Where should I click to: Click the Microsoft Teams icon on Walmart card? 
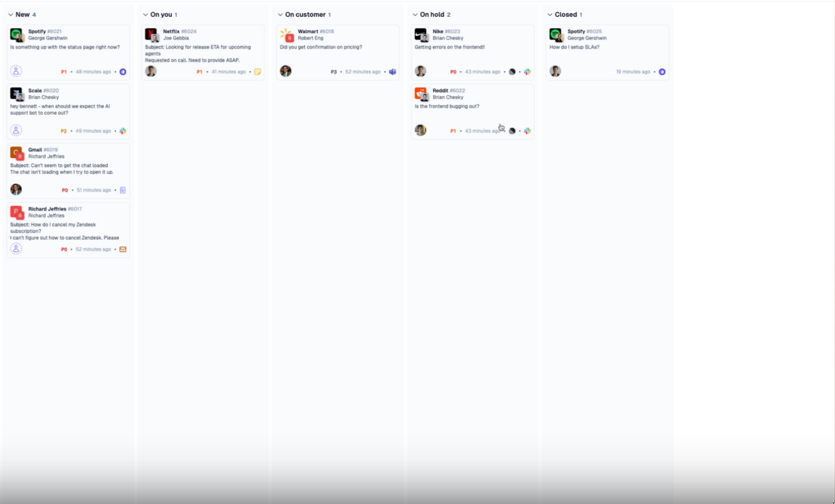(x=393, y=72)
